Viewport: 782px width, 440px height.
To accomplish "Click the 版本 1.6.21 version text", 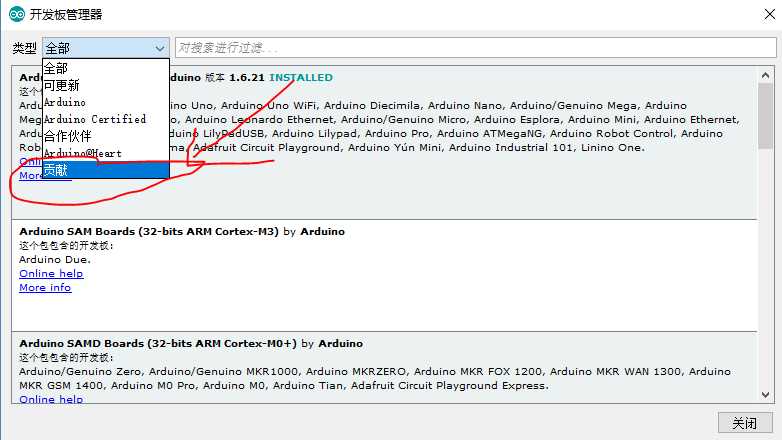I will pos(234,77).
